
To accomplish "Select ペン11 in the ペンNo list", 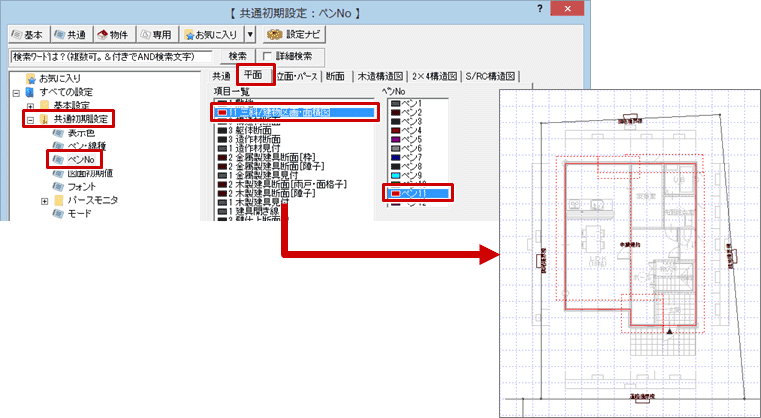I will coord(418,192).
